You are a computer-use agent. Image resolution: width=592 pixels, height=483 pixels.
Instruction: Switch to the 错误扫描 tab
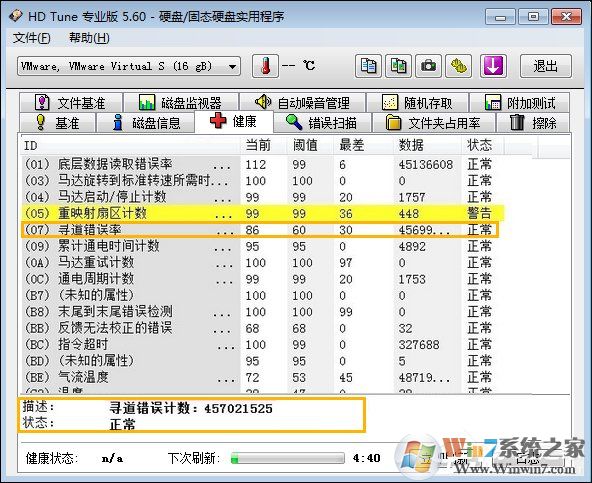(322, 122)
